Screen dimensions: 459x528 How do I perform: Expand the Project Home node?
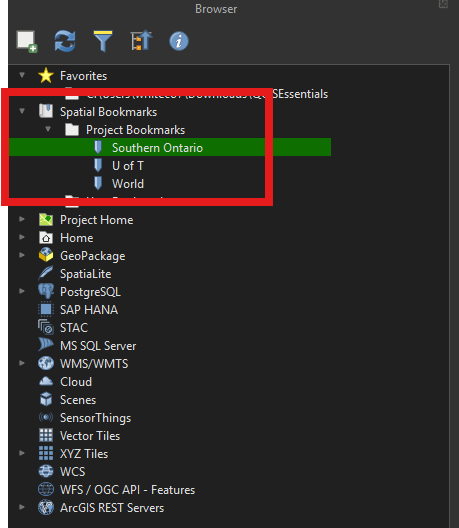point(22,219)
